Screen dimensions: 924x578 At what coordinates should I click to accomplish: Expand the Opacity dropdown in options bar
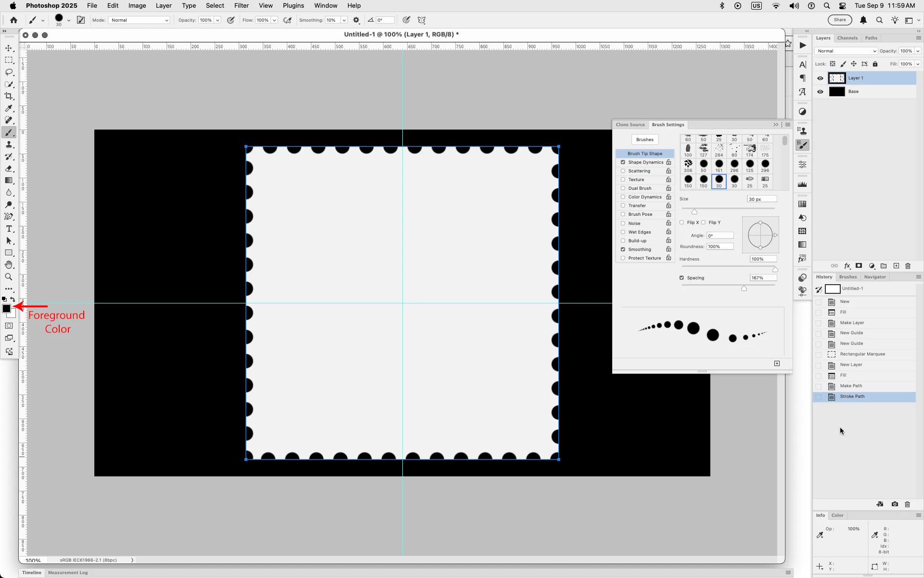pyautogui.click(x=218, y=20)
